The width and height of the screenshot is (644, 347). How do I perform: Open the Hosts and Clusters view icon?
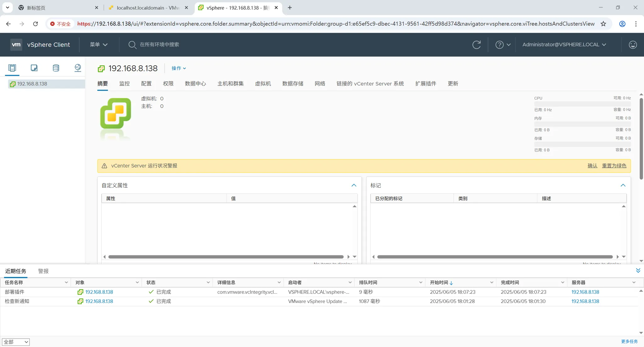pyautogui.click(x=12, y=68)
